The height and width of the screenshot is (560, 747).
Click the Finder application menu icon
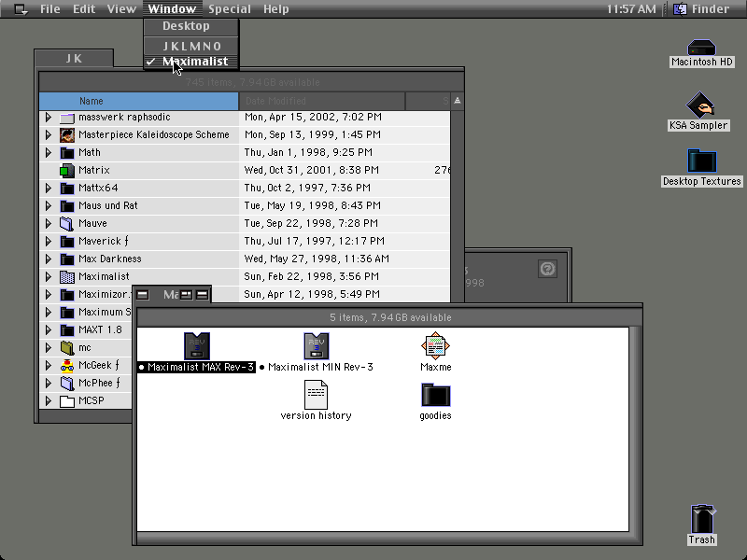680,9
